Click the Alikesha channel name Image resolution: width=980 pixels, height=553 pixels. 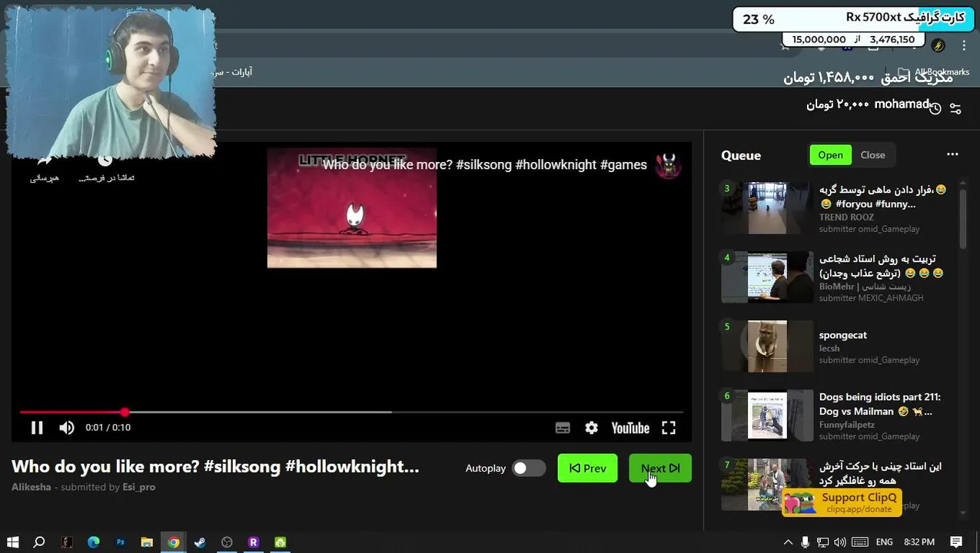(32, 487)
